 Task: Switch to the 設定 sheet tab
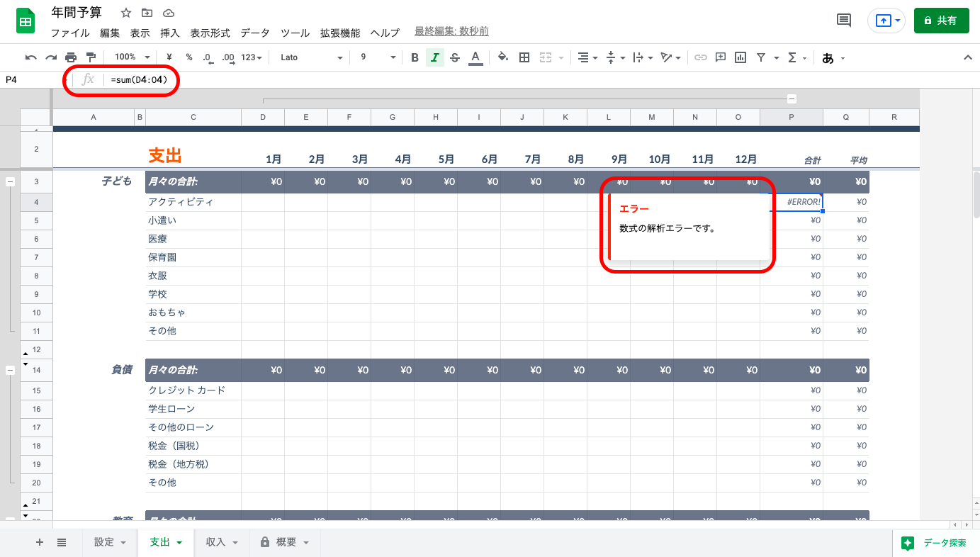110,542
